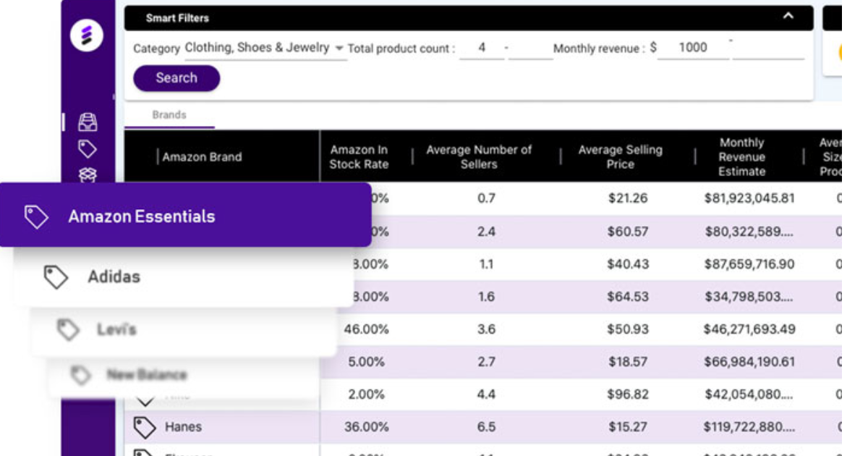The image size is (868, 456).
Task: Click the 5.00% in stock rate cell
Action: (366, 362)
